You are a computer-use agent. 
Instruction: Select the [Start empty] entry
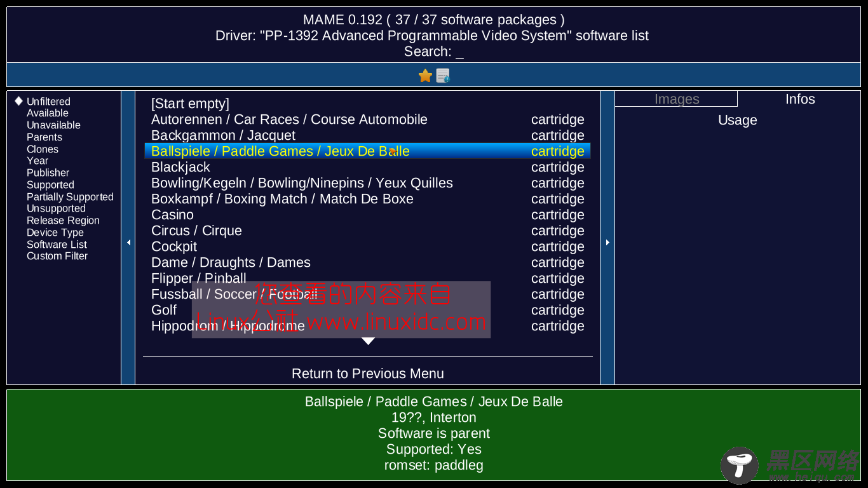(x=368, y=104)
